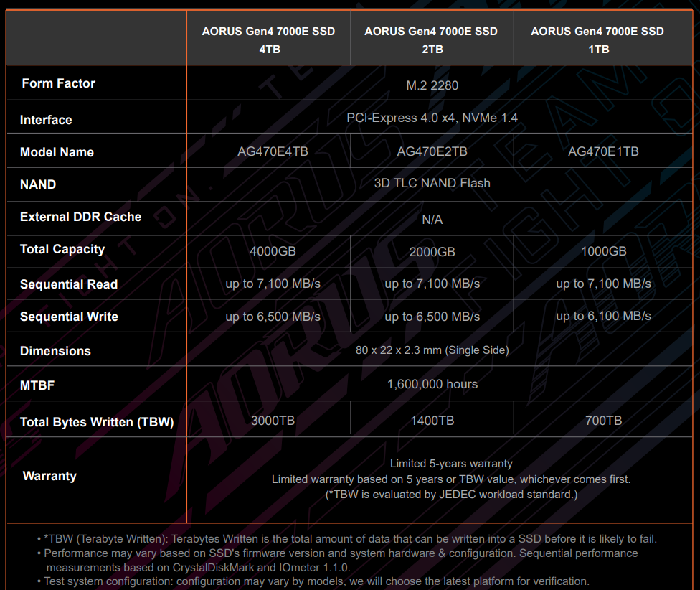Viewport: 700px width, 590px height.
Task: Select the Warranty row label
Action: click(x=49, y=476)
